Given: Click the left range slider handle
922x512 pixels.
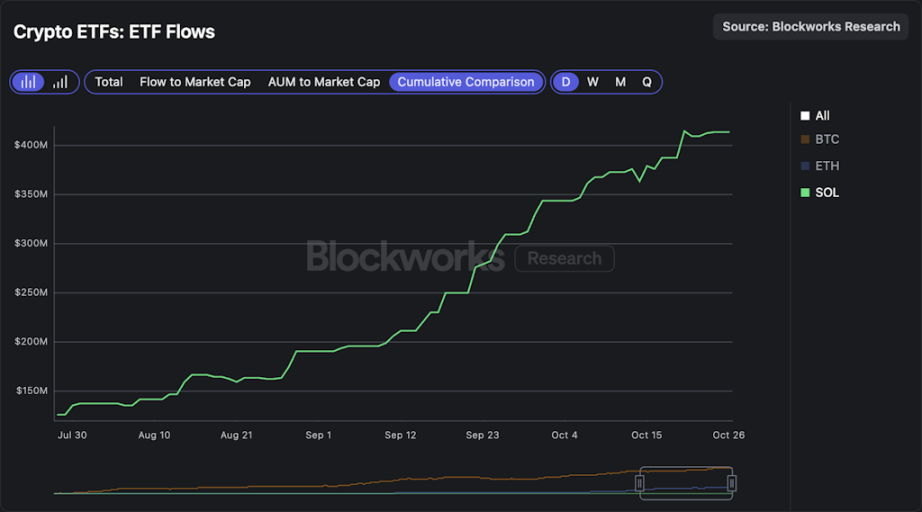Looking at the screenshot, I should [x=641, y=483].
